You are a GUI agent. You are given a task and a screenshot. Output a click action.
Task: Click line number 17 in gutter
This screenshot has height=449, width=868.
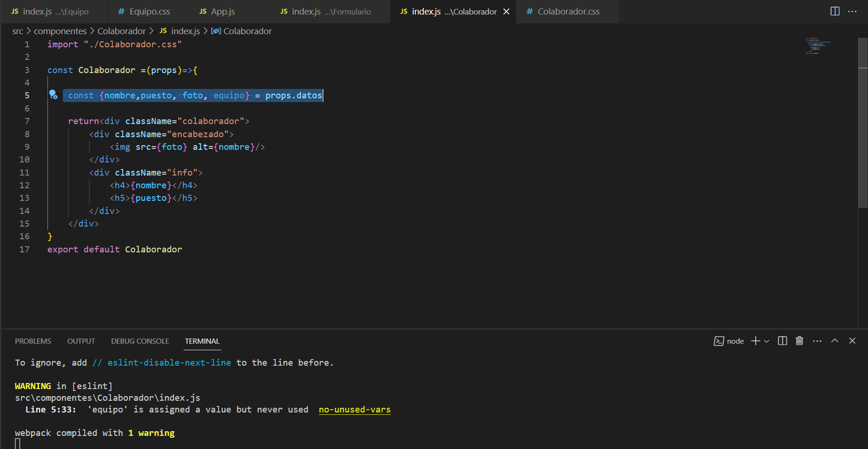pyautogui.click(x=24, y=250)
